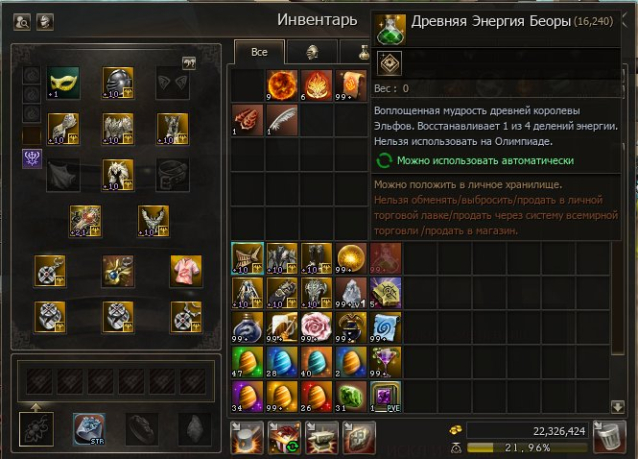Click the yellow mask accessory slot
The image size is (638, 459).
(63, 83)
